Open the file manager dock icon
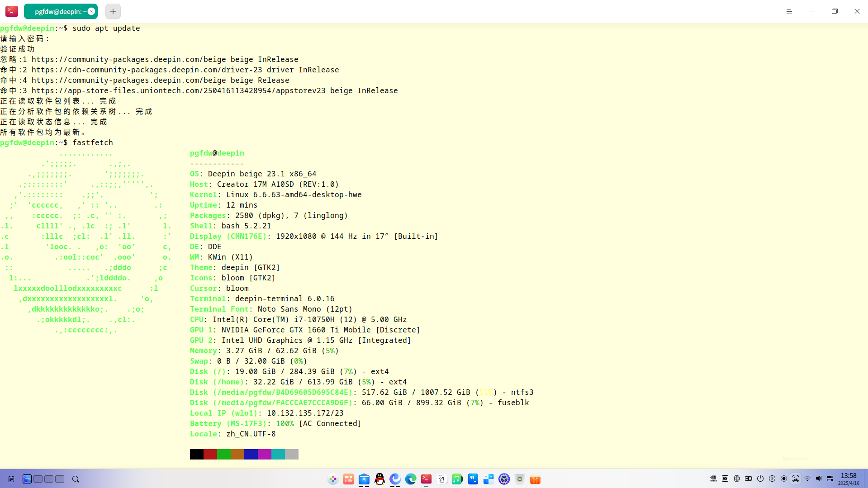Image resolution: width=868 pixels, height=488 pixels. 364,479
